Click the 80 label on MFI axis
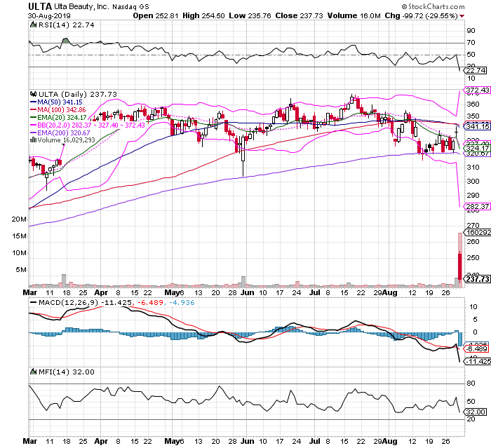The image size is (491, 448). click(x=471, y=383)
